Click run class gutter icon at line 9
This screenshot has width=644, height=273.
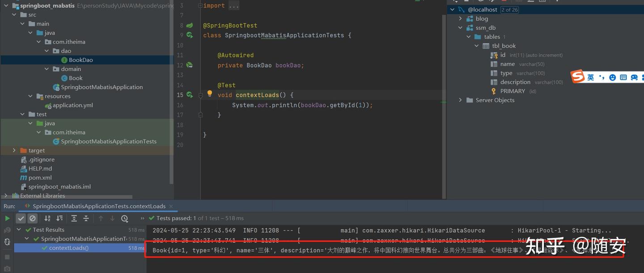click(x=190, y=35)
